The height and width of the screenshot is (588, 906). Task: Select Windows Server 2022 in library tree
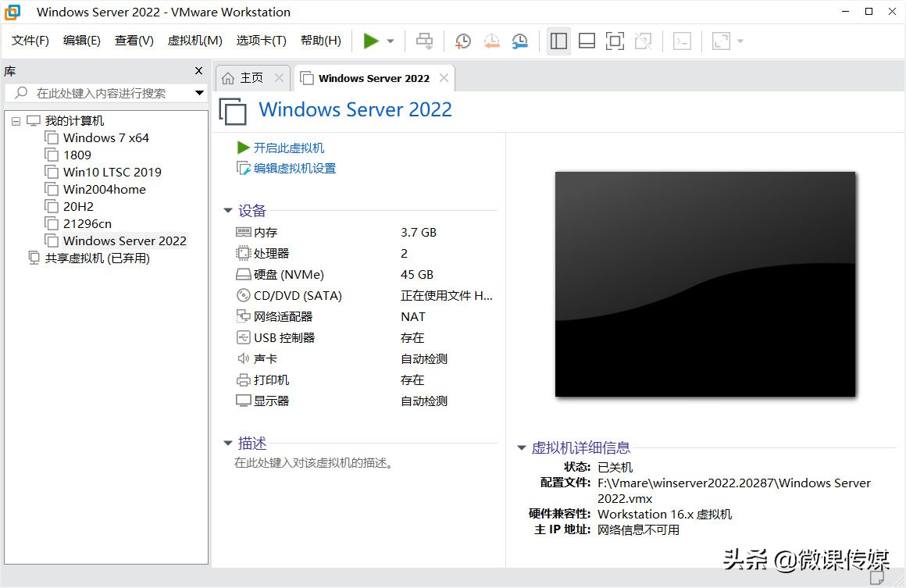click(125, 241)
